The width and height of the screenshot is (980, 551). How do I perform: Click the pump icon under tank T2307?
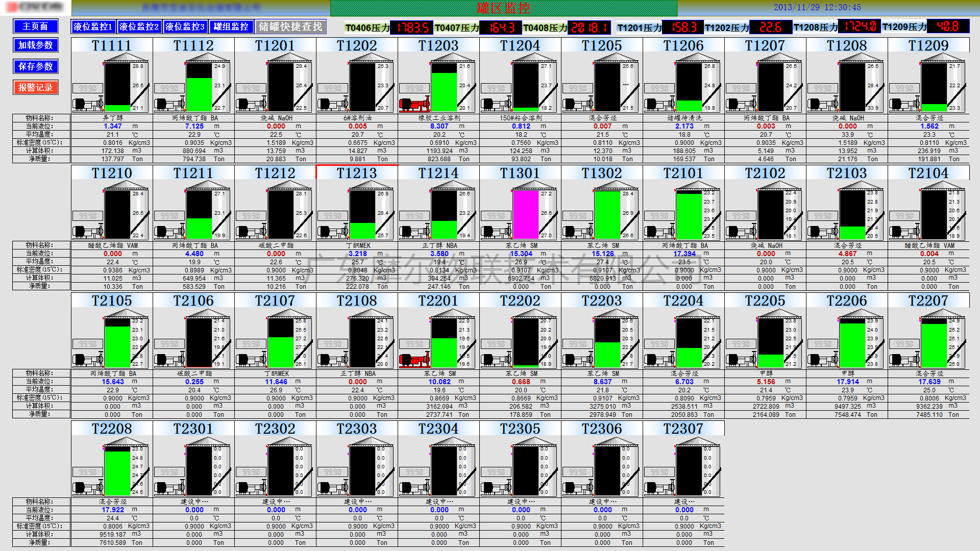[x=659, y=488]
